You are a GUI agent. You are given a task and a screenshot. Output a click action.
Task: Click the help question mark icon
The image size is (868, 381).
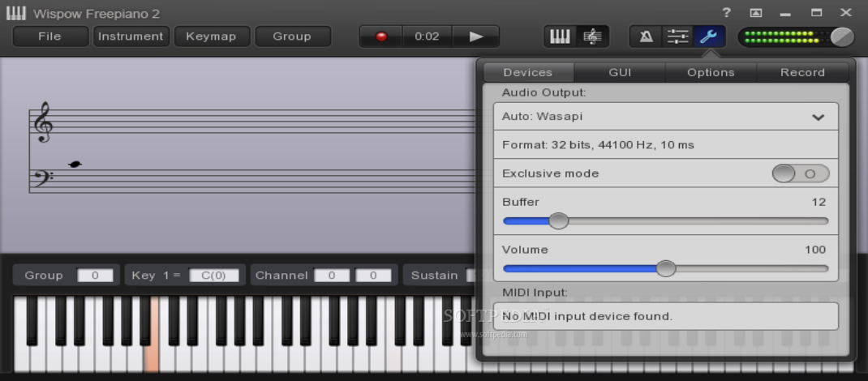[726, 12]
